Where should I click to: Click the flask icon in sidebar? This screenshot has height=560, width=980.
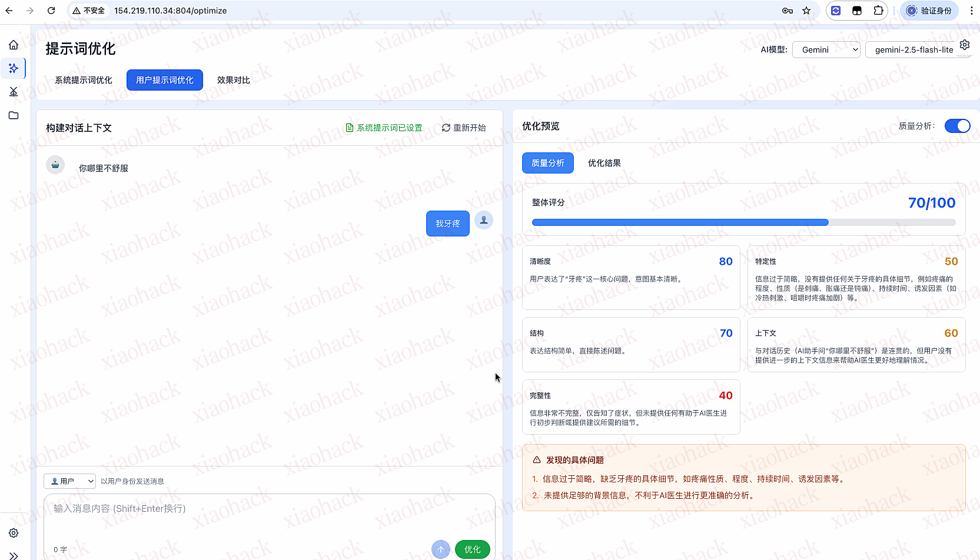click(x=14, y=91)
